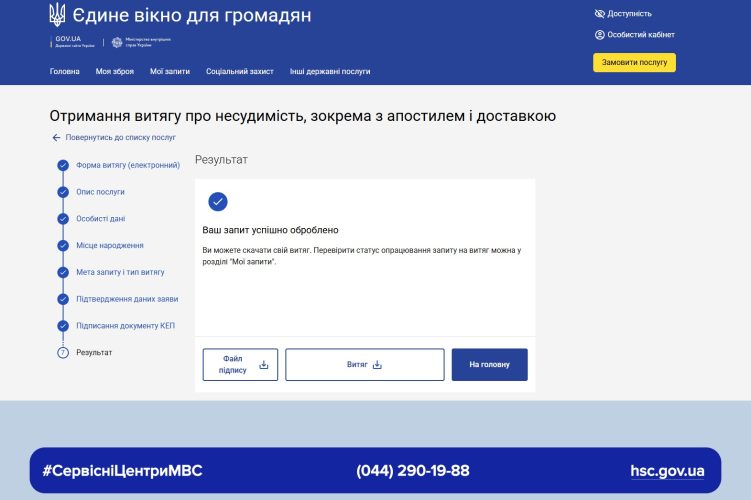This screenshot has width=751, height=500.
Task: Click the 'На головну' button
Action: 489,365
